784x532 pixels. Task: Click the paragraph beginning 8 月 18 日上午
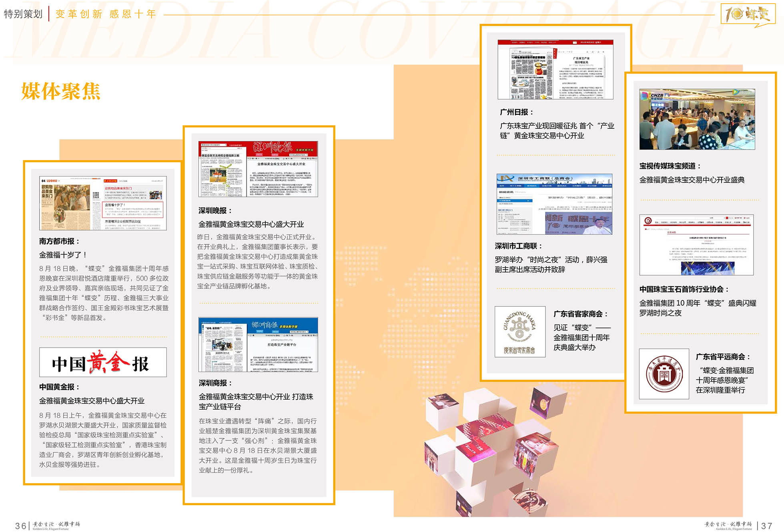103,440
